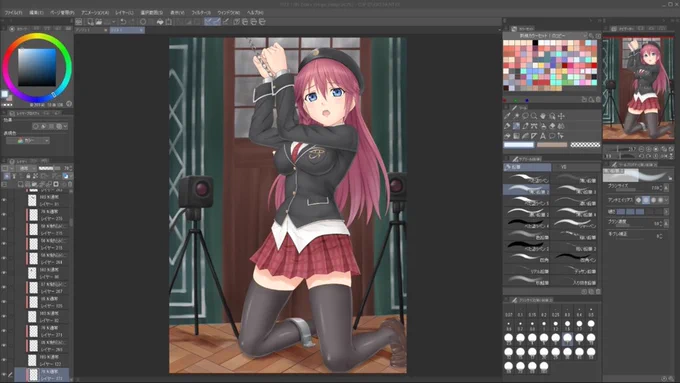Open the save options dropdown arrow in command bar
This screenshot has width=680, height=383.
[114, 22]
